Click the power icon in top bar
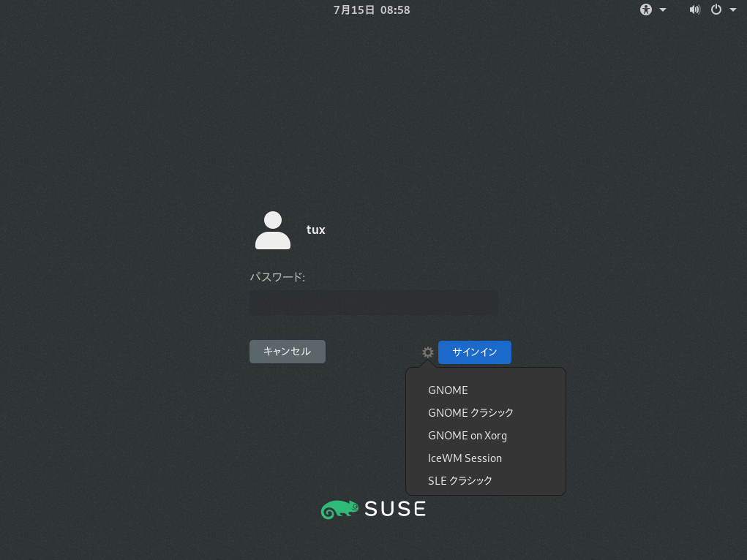This screenshot has width=747, height=560. (x=716, y=10)
